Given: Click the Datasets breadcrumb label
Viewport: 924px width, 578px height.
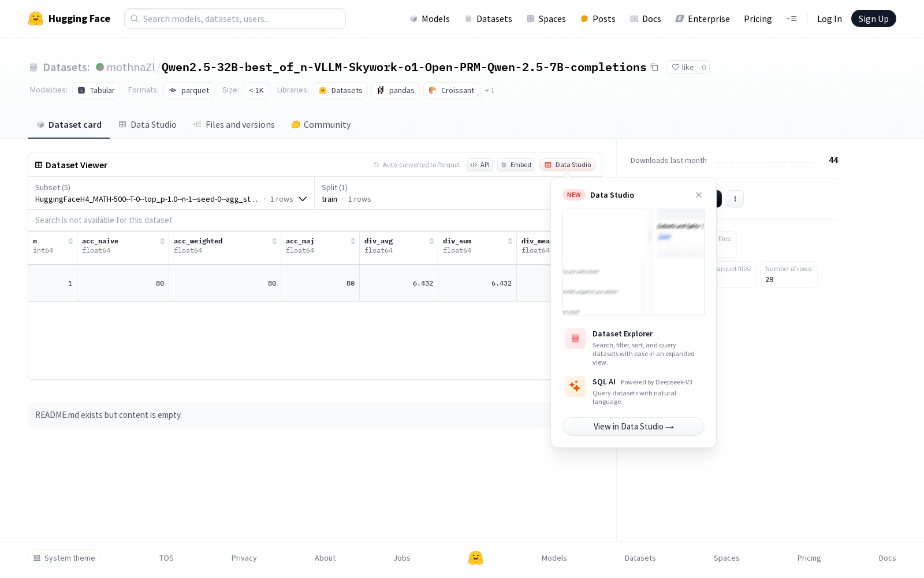Looking at the screenshot, I should [66, 67].
